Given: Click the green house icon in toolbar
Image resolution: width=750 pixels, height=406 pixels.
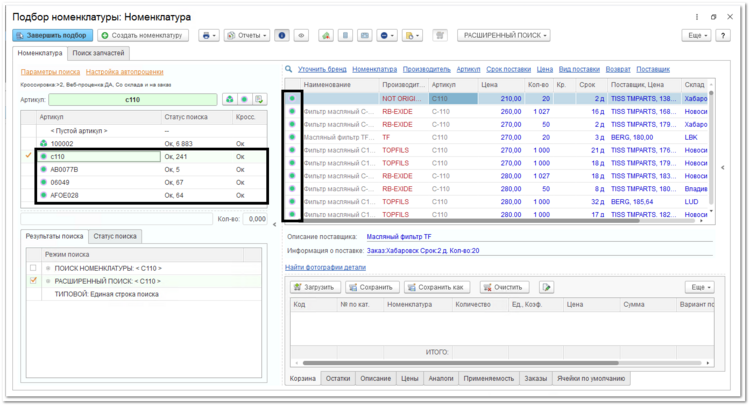Looking at the screenshot, I should tap(326, 35).
